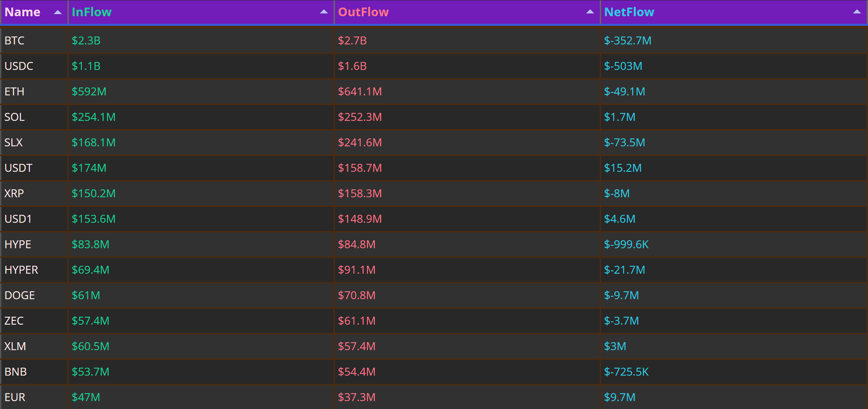This screenshot has height=409, width=868.
Task: Sort by the InFlow column arrow
Action: (324, 12)
